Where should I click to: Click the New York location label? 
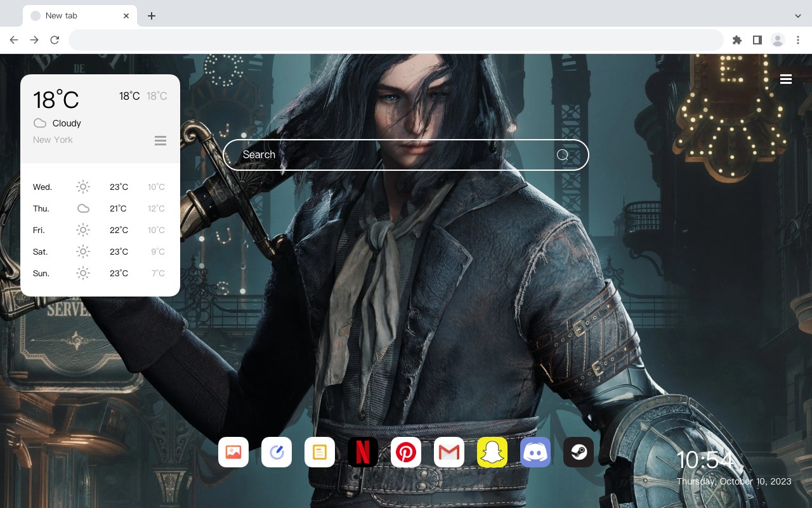click(x=53, y=140)
